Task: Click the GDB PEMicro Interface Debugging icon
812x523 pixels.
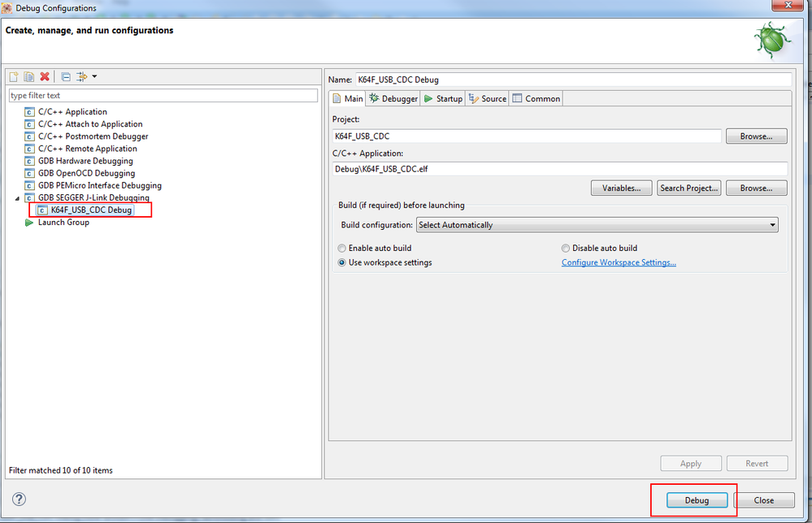Action: (x=29, y=186)
